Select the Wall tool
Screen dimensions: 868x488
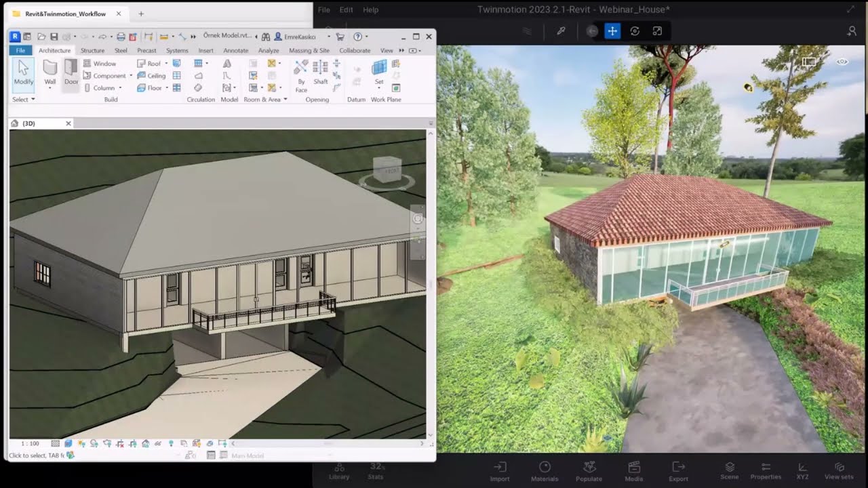(x=50, y=73)
